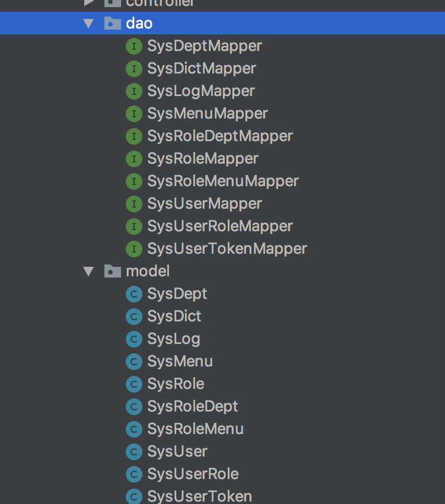Viewport: 445px width, 504px height.
Task: Select the SysUserToken class
Action: (199, 496)
